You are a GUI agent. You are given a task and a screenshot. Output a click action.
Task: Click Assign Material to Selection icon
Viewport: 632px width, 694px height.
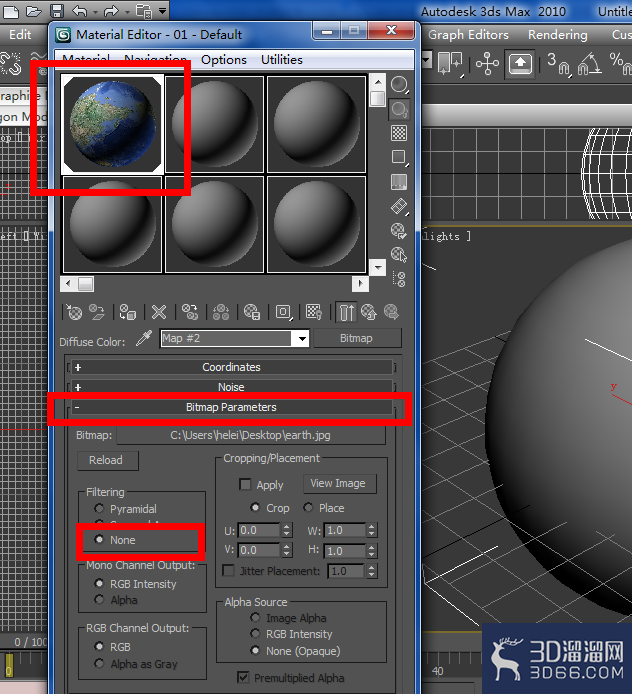(128, 312)
